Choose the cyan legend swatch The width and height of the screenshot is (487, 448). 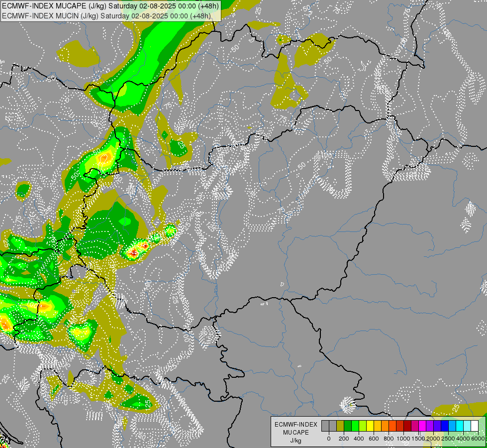point(460,426)
